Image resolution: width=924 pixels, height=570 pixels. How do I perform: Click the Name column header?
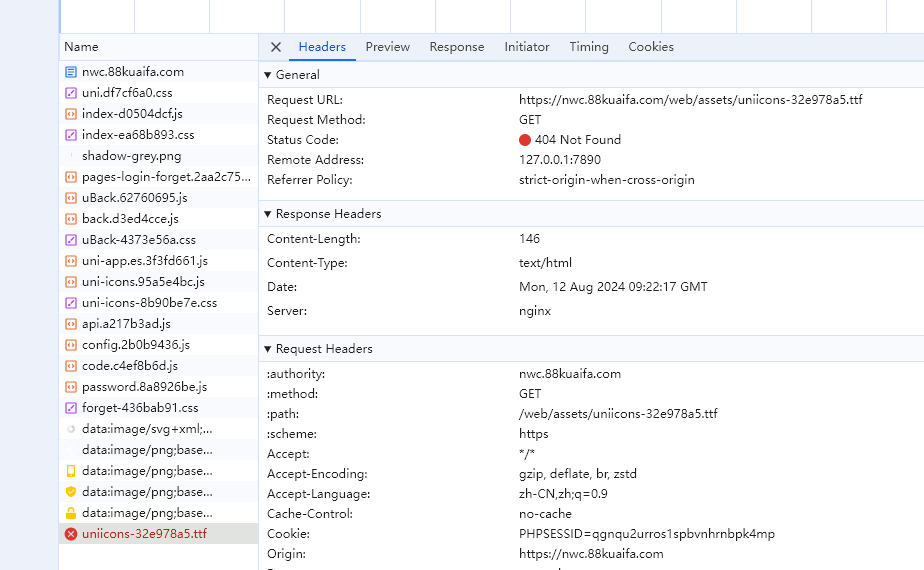[x=81, y=47]
